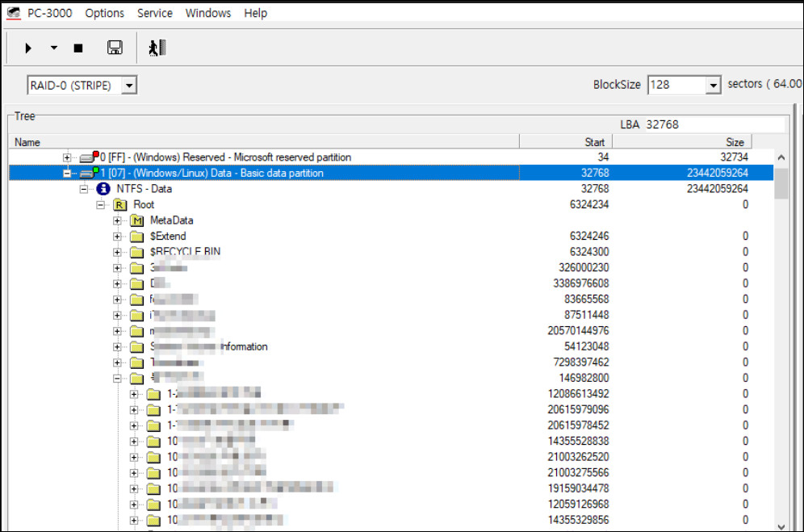Click the Microsoft reserved partition drive icon

[x=90, y=157]
